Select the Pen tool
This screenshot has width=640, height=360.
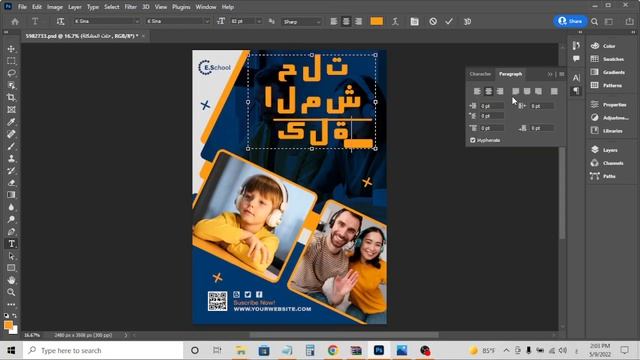coord(11,231)
